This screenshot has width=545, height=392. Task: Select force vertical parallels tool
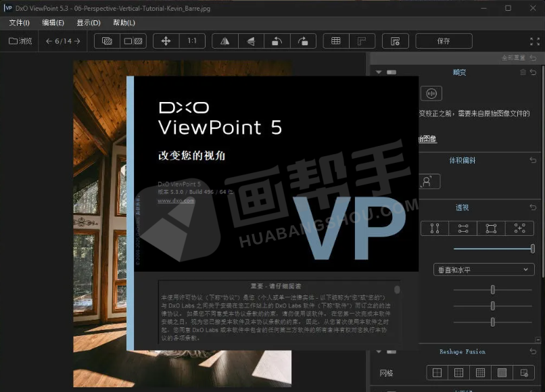[x=435, y=228]
